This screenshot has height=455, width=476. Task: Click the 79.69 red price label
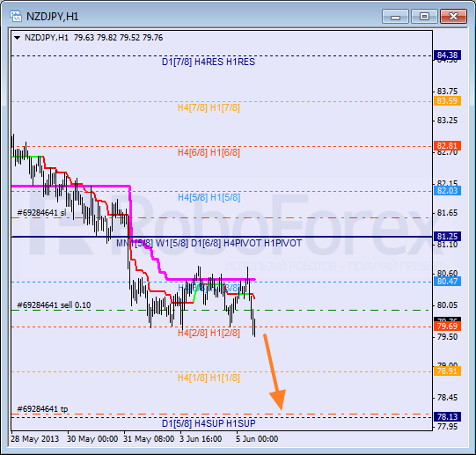(447, 327)
